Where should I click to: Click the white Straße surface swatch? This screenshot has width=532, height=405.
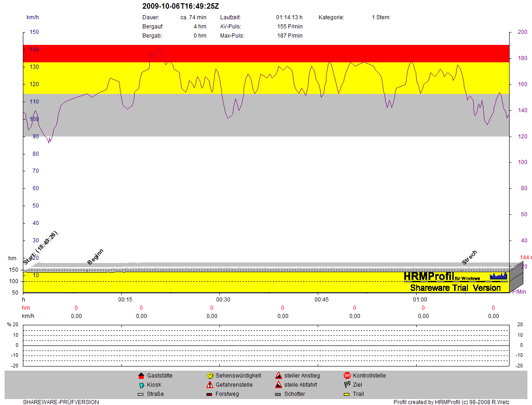[141, 394]
